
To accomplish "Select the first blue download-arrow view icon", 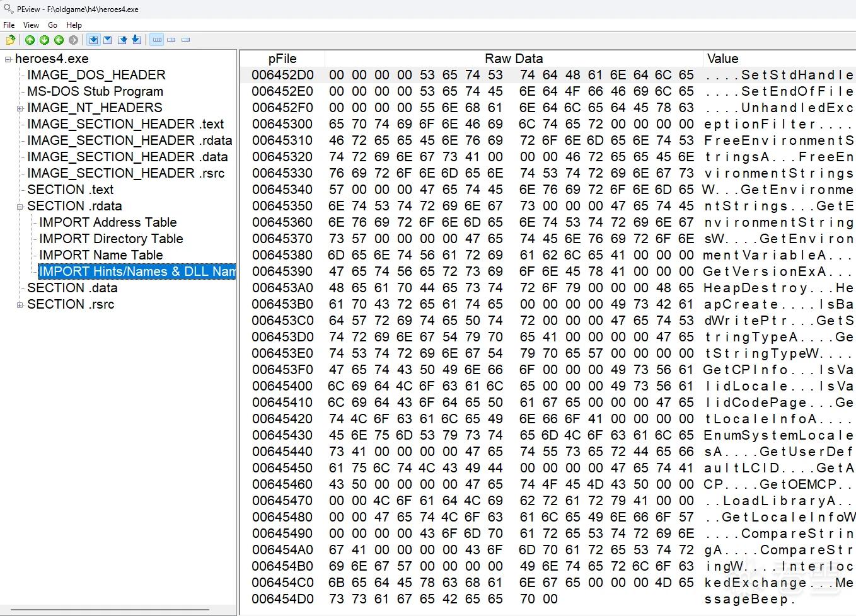I will coord(93,40).
